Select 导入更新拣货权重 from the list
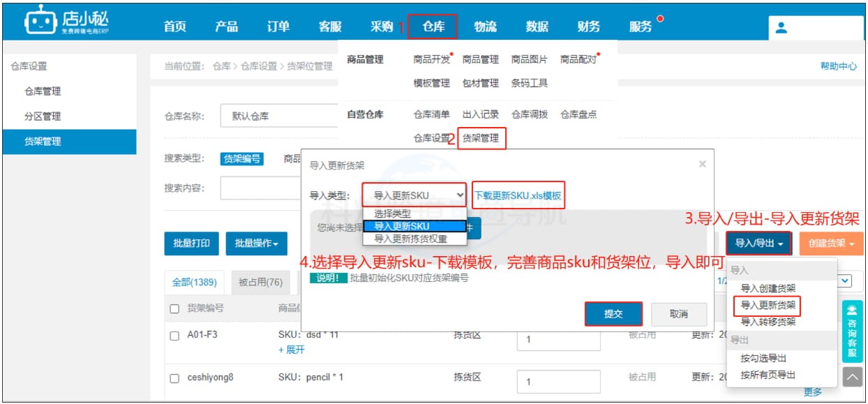Image resolution: width=868 pixels, height=404 pixels. pos(409,240)
